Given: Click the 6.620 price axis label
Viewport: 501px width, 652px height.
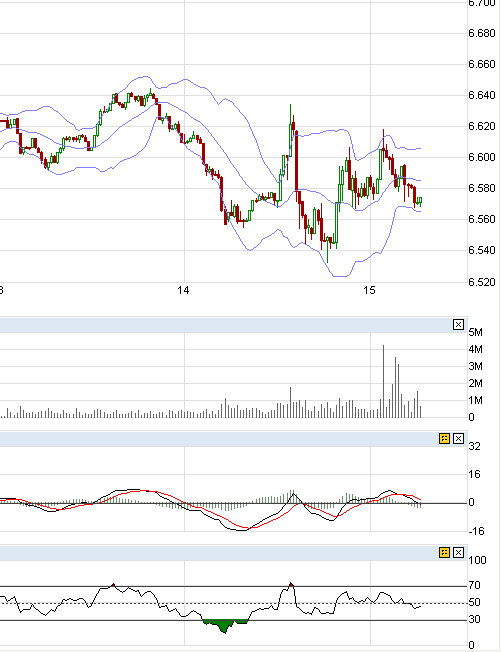Looking at the screenshot, I should pos(482,126).
